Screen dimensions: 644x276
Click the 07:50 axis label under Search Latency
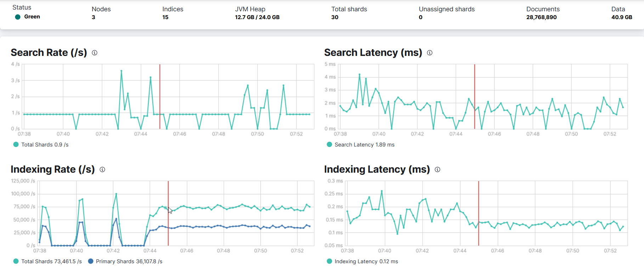(571, 134)
